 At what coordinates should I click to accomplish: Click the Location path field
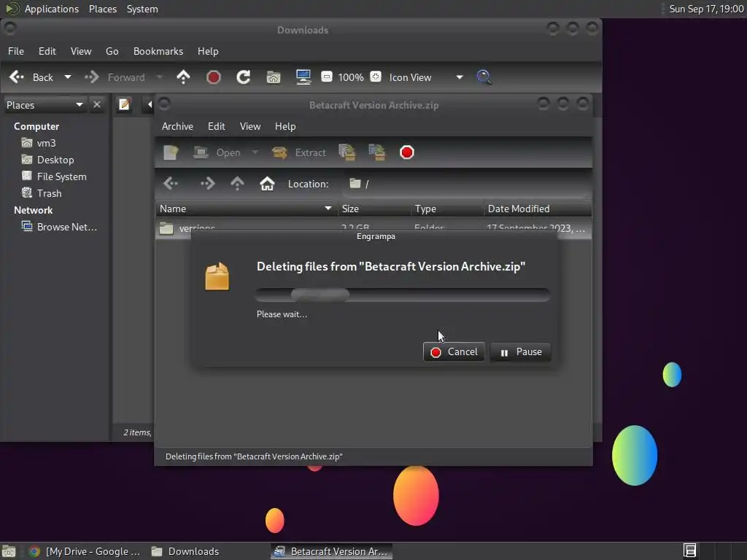[466, 184]
